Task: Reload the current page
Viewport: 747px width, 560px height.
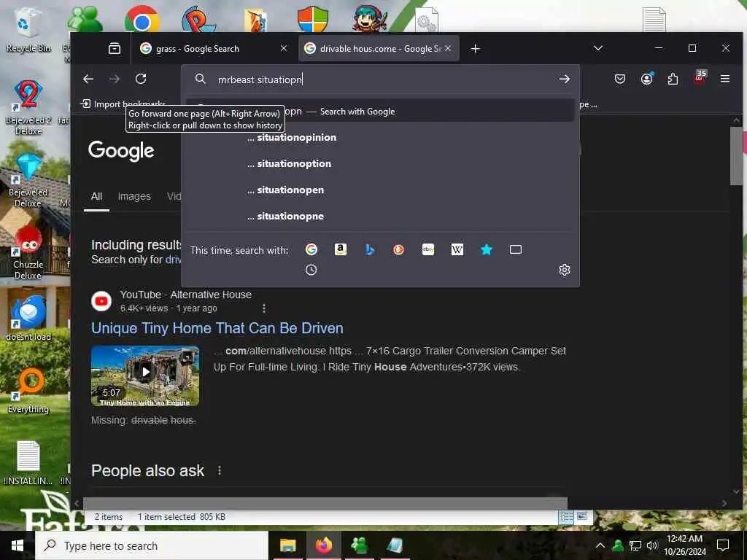Action: point(141,79)
